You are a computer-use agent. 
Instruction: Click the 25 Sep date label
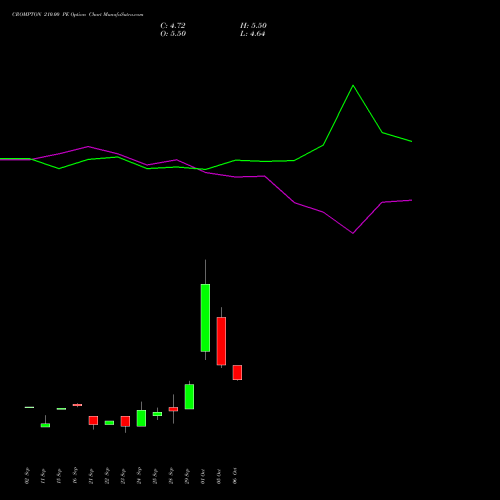click(x=155, y=476)
